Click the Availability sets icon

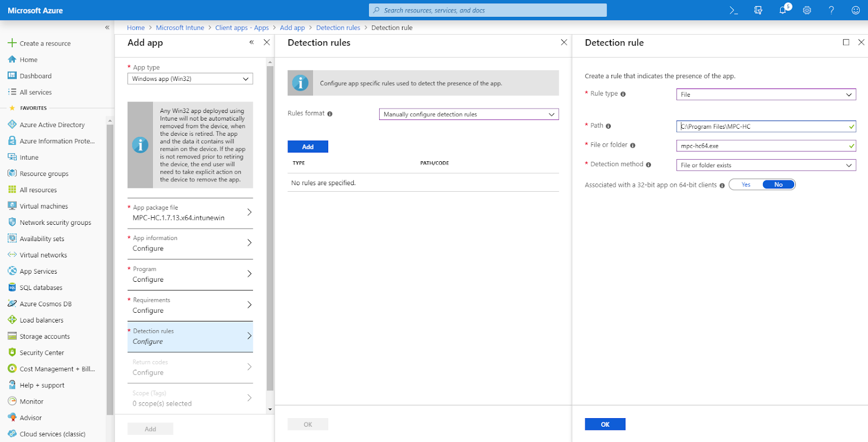coord(12,238)
